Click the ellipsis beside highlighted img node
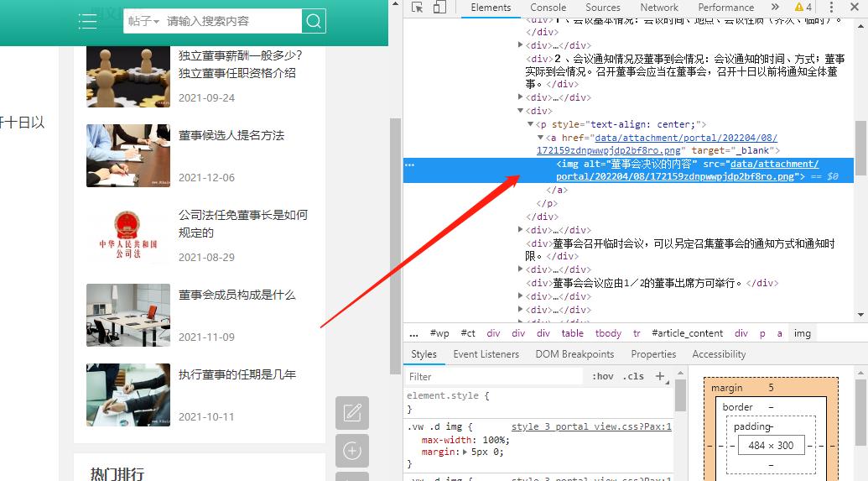 coord(409,165)
